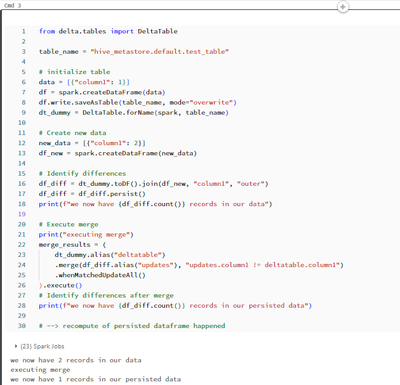Click the add cell plus button

[x=343, y=7]
